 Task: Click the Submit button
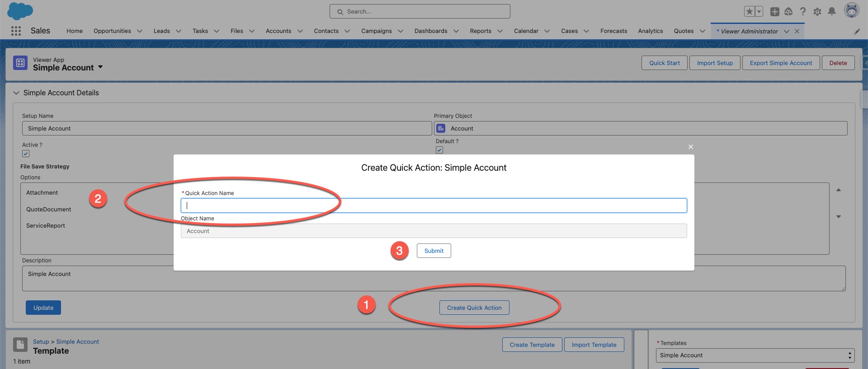434,251
